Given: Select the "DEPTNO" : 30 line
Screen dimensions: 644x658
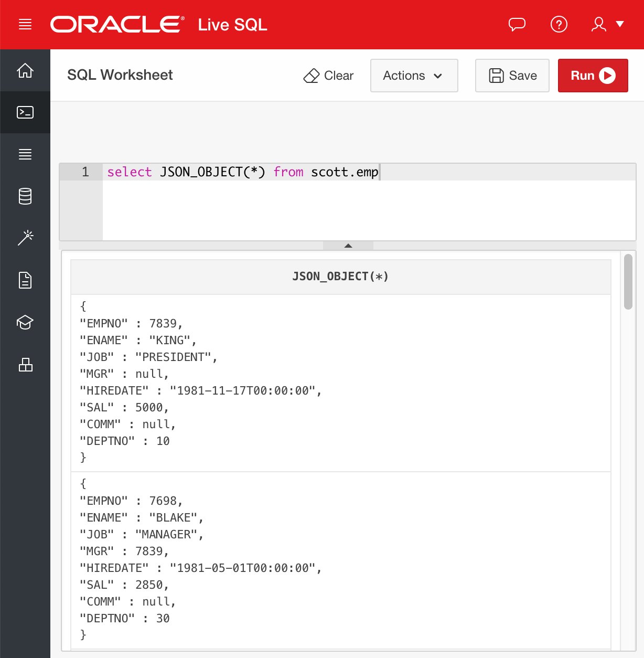Looking at the screenshot, I should (125, 619).
